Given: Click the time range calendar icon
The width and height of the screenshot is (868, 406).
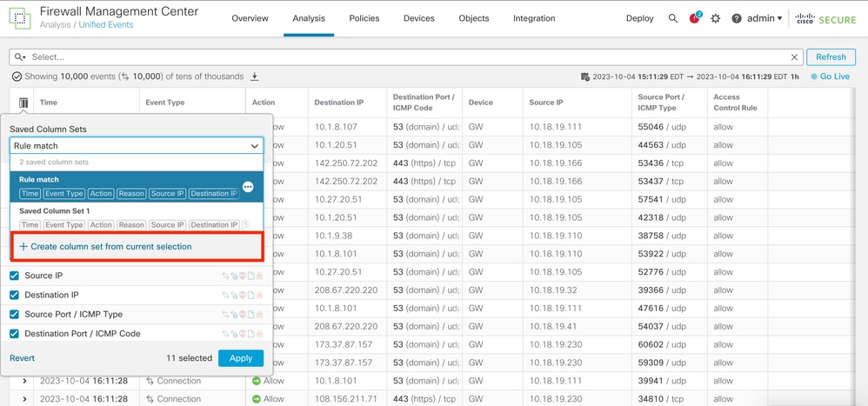Looking at the screenshot, I should (x=585, y=77).
